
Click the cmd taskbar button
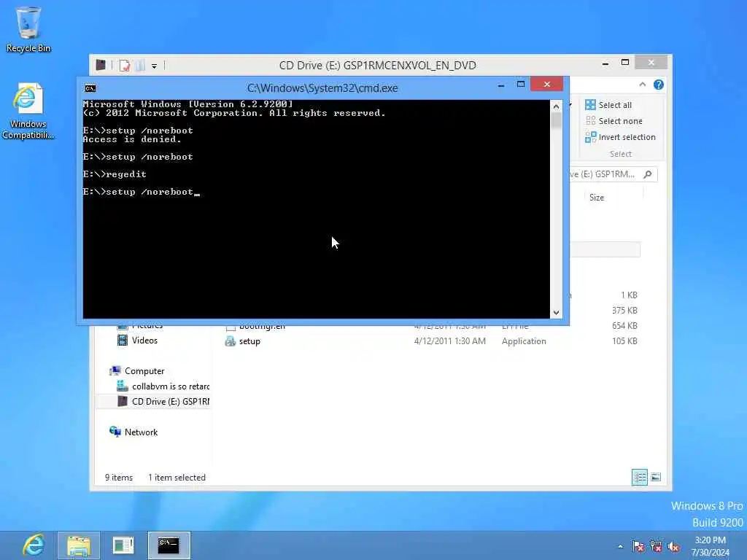(169, 545)
